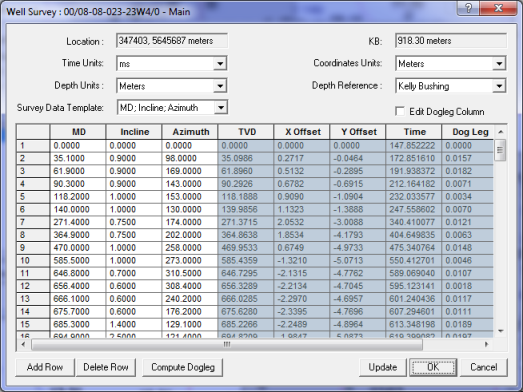Image resolution: width=523 pixels, height=392 pixels.
Task: Click the table's vertical scroll down arrow
Action: 500,331
